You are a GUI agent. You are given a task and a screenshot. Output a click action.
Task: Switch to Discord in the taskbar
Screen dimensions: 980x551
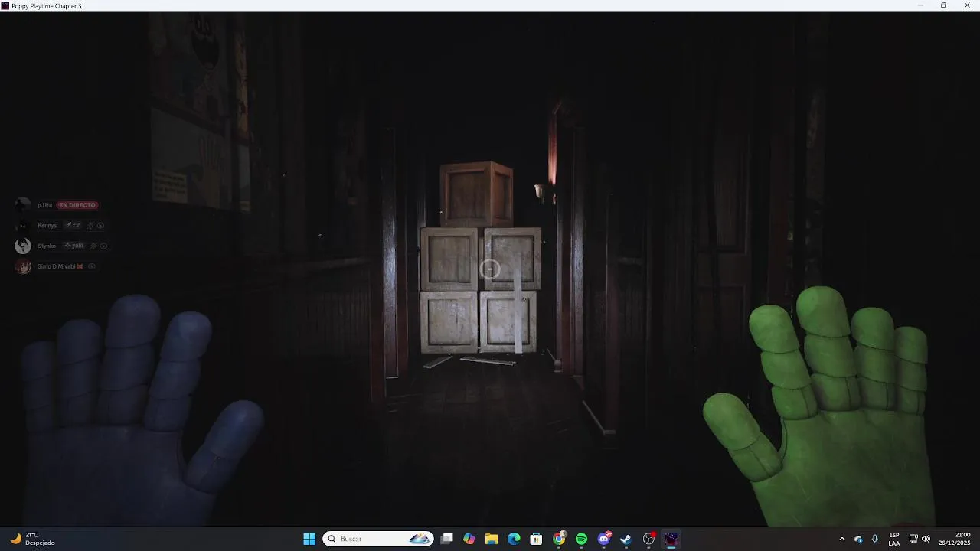(604, 539)
